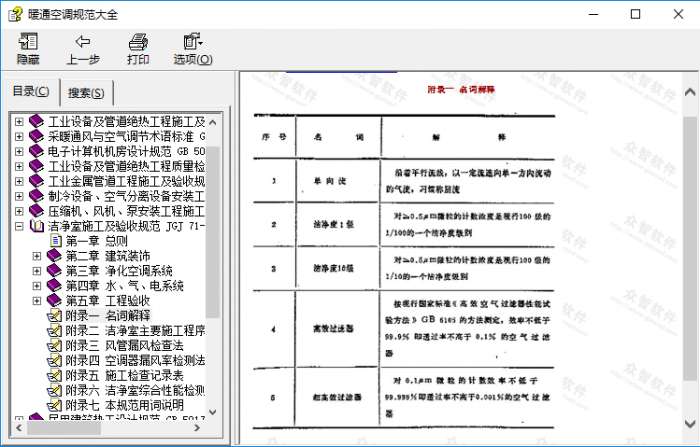Screen dimensions: 700x447
Task: Click the page icon for 附录二 洁净室主要施工程序
Action: [x=54, y=331]
